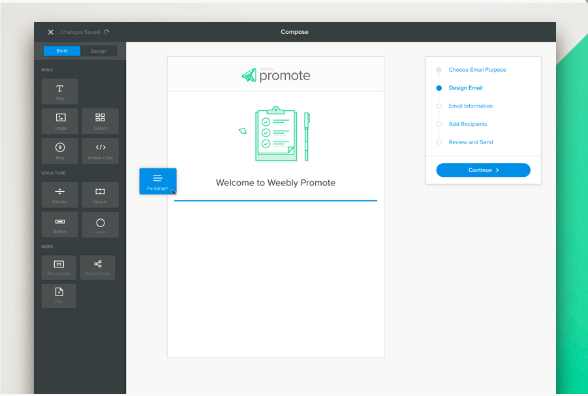Image resolution: width=588 pixels, height=396 pixels.
Task: Select the clipboard checklist illustration
Action: [276, 134]
